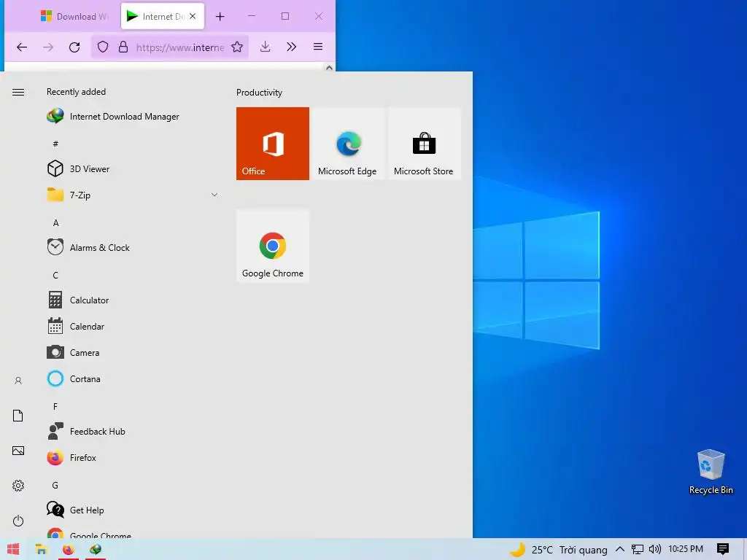Open the Microsoft Store tile
Viewport: 747px width, 560px height.
424,144
